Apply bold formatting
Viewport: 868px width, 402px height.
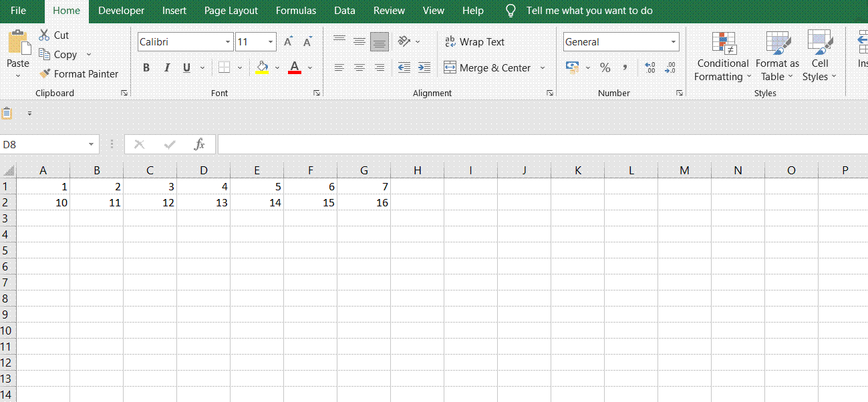click(146, 67)
